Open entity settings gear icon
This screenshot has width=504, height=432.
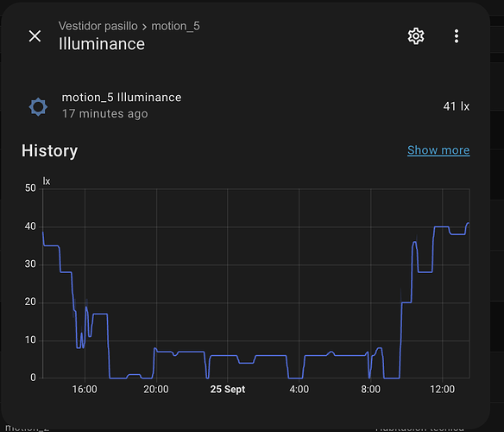pos(416,36)
